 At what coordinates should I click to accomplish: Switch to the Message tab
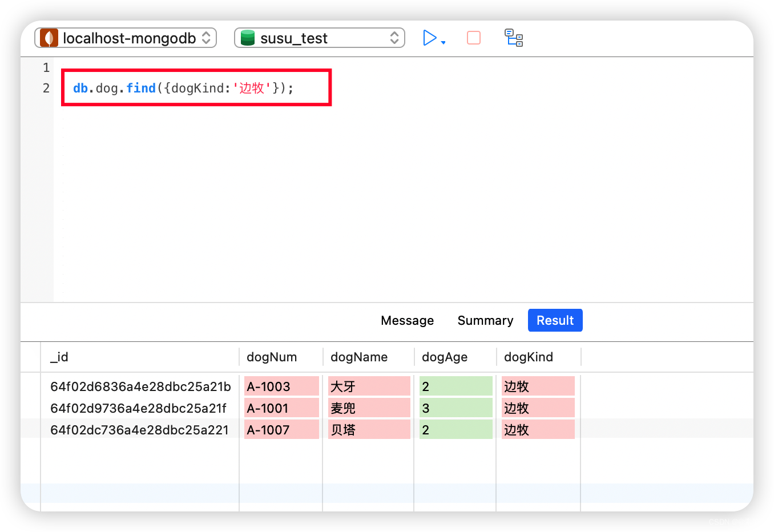coord(407,320)
